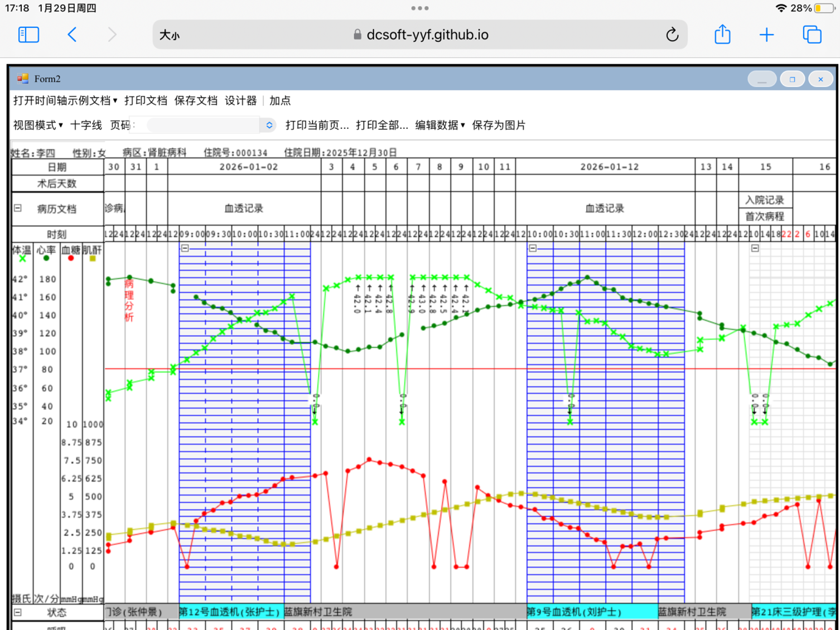Click the 心率 green dot legend marker
Viewport: 840px width, 630px height.
click(46, 258)
